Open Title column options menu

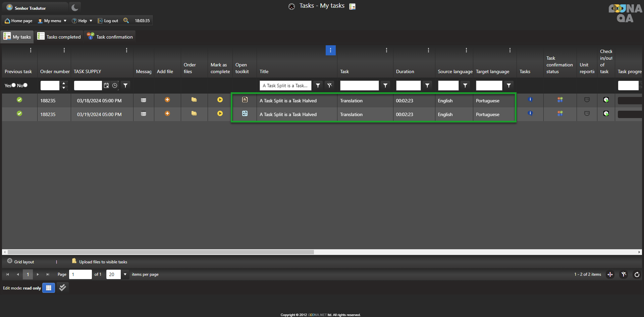[x=330, y=50]
